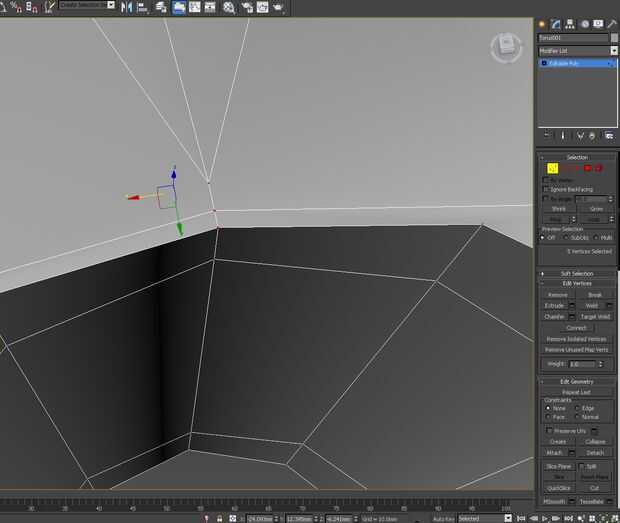Click the Collapse button
The width and height of the screenshot is (620, 523).
(x=595, y=442)
